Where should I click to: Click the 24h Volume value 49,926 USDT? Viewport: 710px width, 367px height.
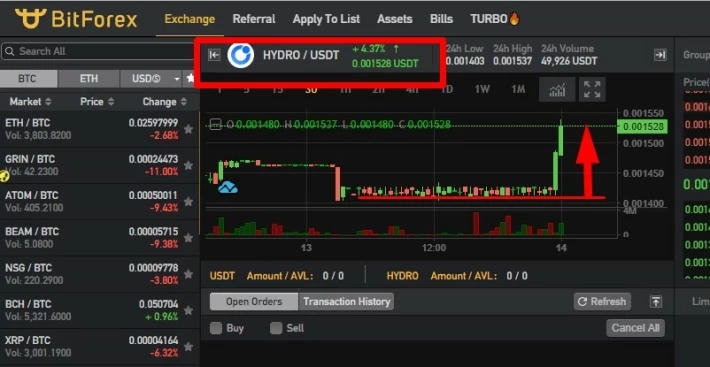pyautogui.click(x=569, y=61)
